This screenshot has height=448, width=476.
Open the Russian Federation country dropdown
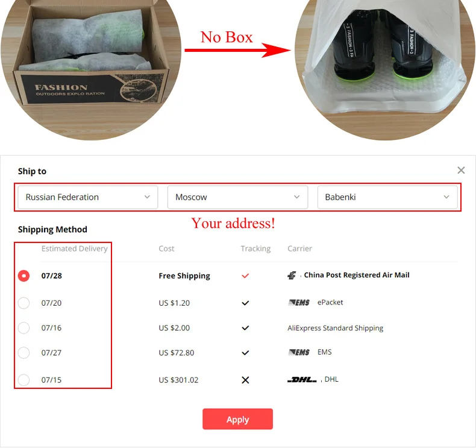[x=88, y=197]
